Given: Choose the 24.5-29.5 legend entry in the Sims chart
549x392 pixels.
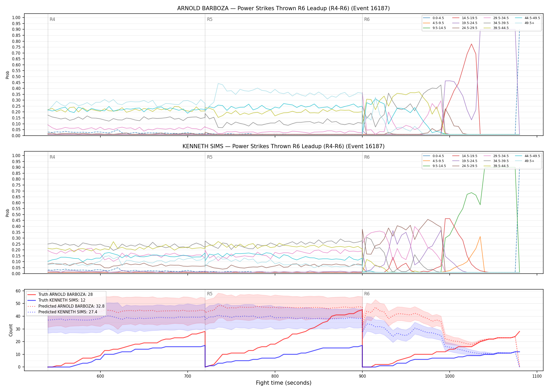Looking at the screenshot, I should click(x=465, y=166).
